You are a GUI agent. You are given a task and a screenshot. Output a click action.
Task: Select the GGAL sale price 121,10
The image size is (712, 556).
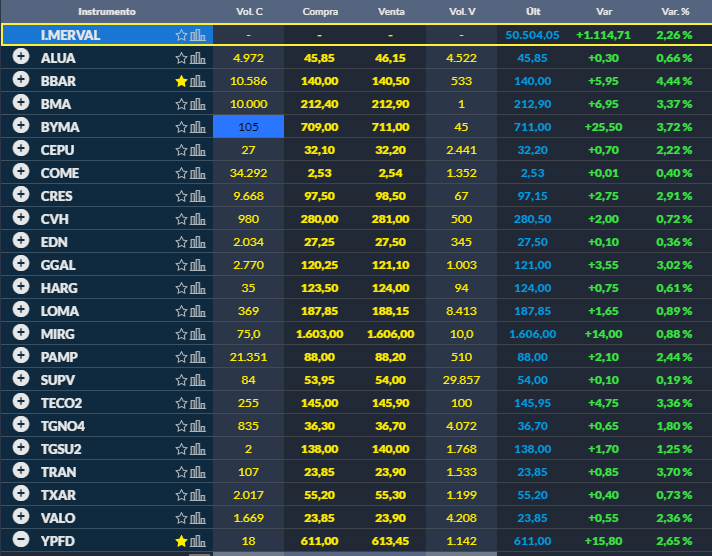click(391, 265)
